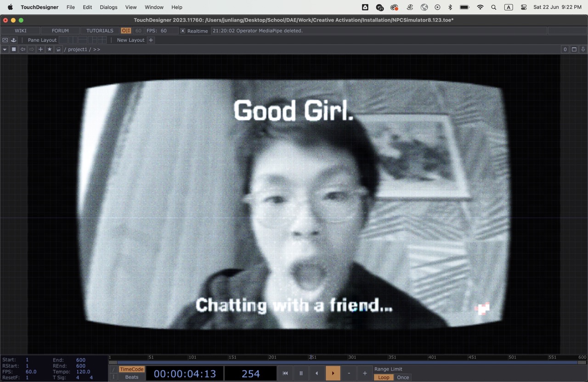
Task: Go back with the left arrow icon
Action: tap(23, 49)
